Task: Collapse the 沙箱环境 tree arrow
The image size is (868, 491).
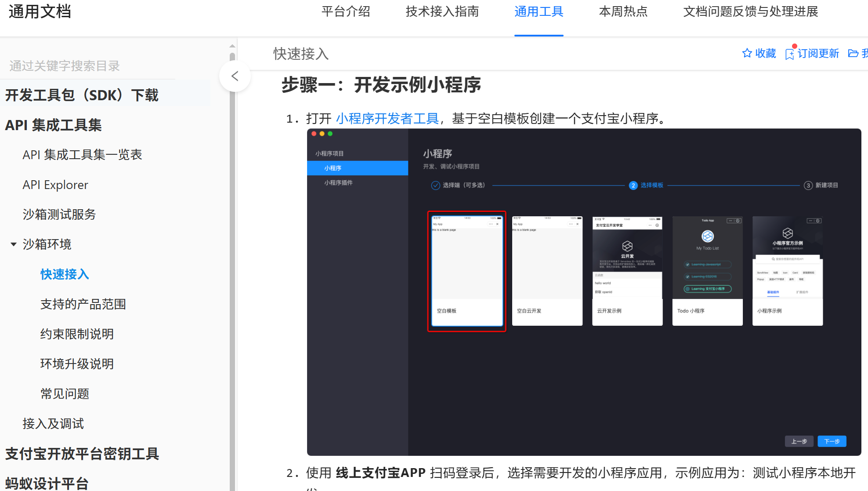Action: [14, 244]
